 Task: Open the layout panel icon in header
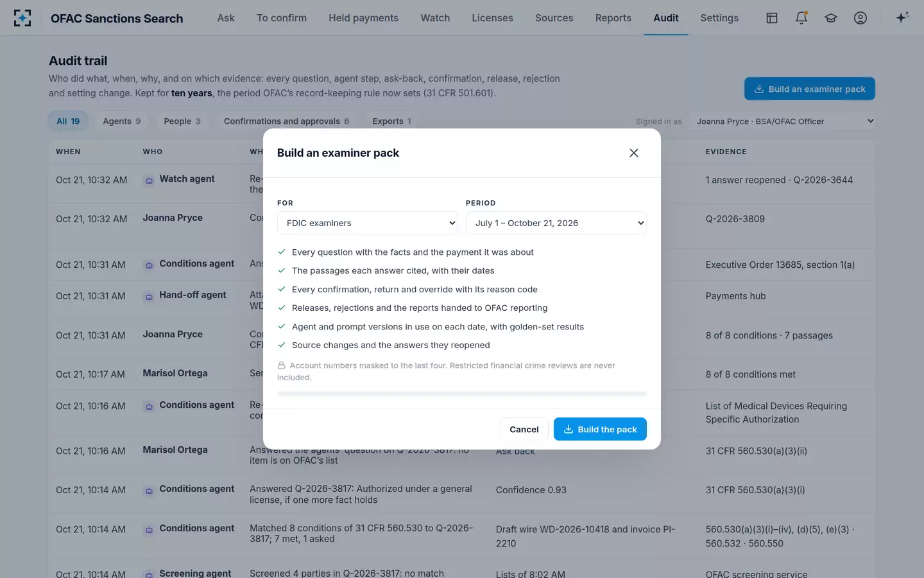[772, 18]
